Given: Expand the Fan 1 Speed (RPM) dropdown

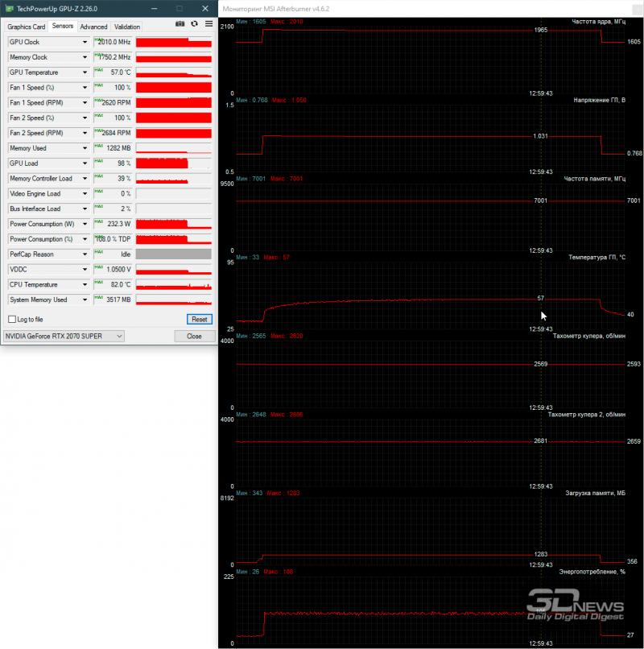Looking at the screenshot, I should coord(85,102).
